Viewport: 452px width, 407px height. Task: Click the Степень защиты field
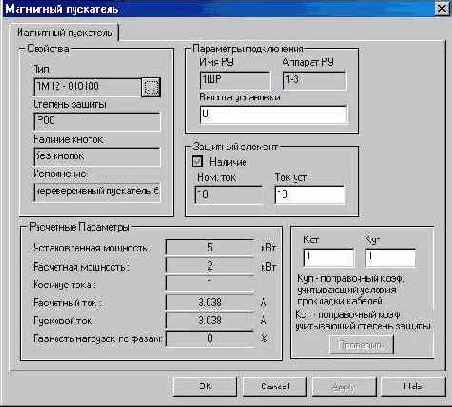(97, 122)
